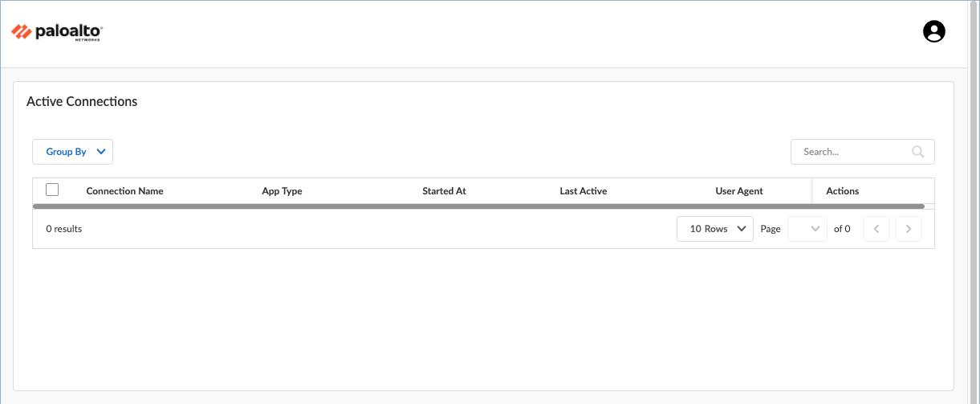980x404 pixels.
Task: Sort by Connection Name column header
Action: (x=124, y=191)
